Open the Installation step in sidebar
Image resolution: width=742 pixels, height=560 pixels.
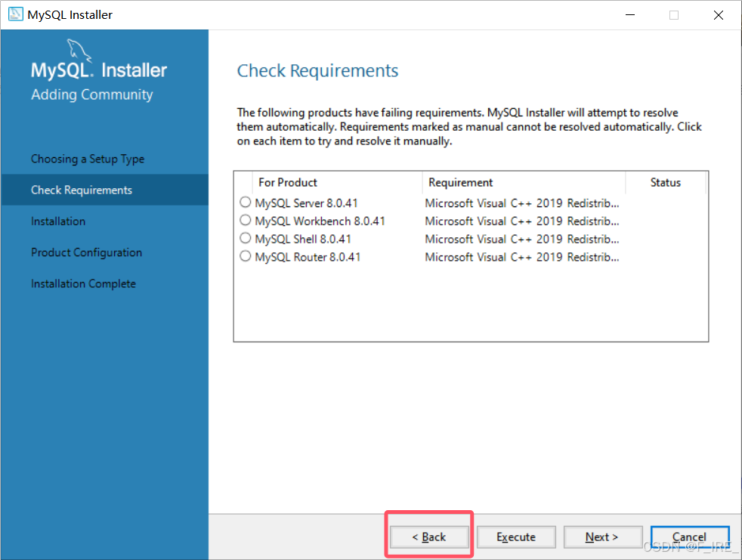coord(58,221)
